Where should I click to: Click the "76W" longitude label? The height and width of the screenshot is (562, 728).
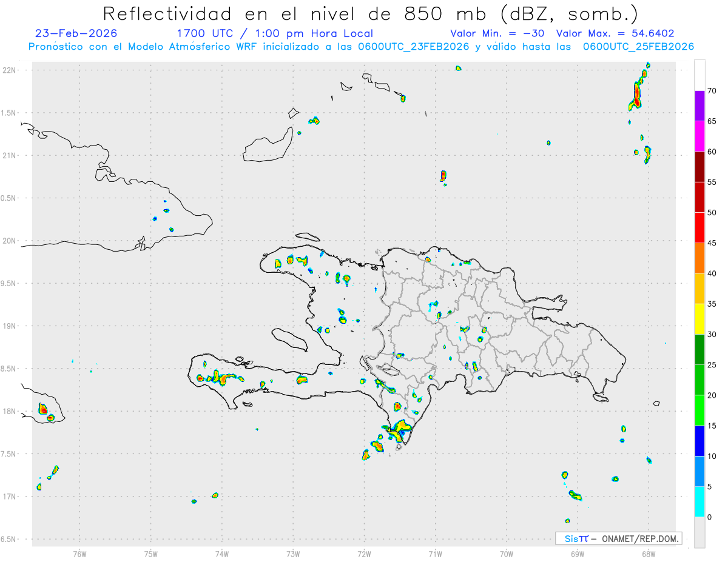79,554
